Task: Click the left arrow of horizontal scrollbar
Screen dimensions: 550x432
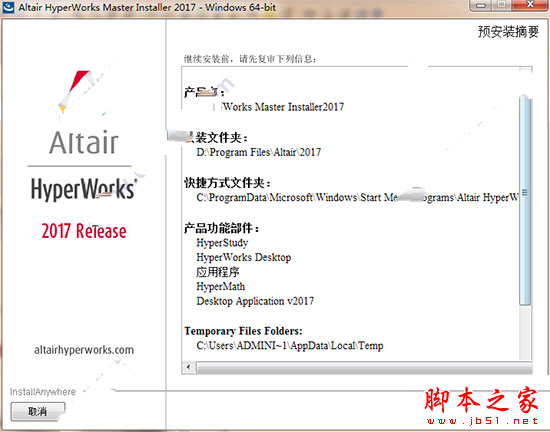Action: (189, 367)
